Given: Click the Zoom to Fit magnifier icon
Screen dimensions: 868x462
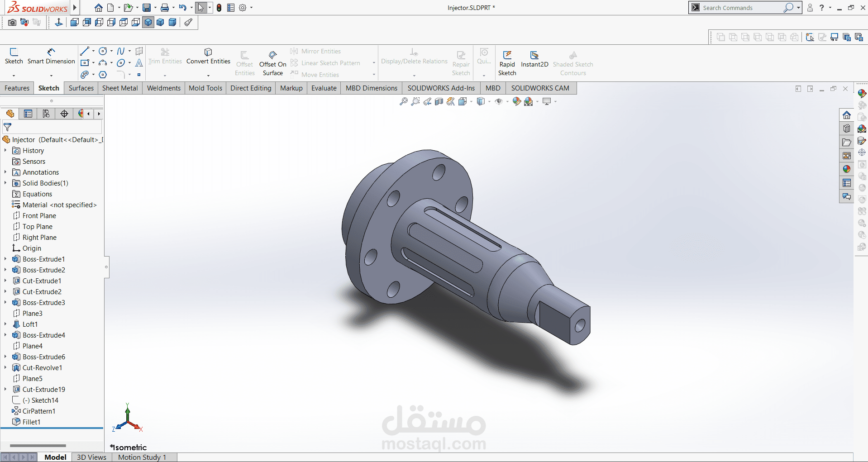Looking at the screenshot, I should [x=404, y=102].
